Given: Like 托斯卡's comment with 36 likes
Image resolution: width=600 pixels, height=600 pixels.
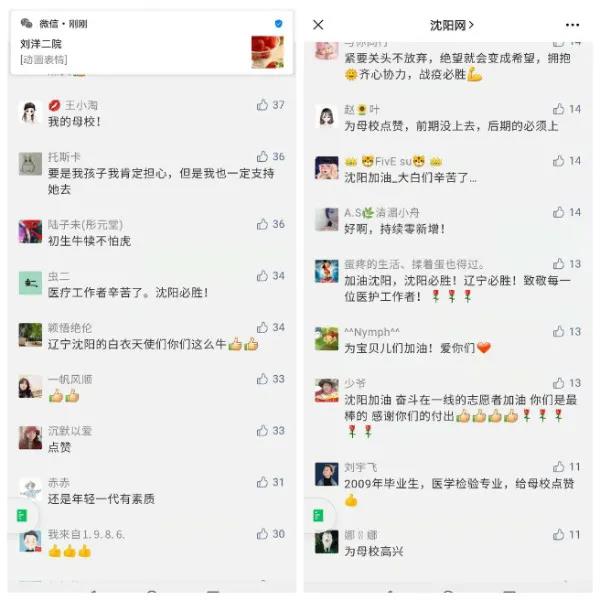Looking at the screenshot, I should click(262, 156).
